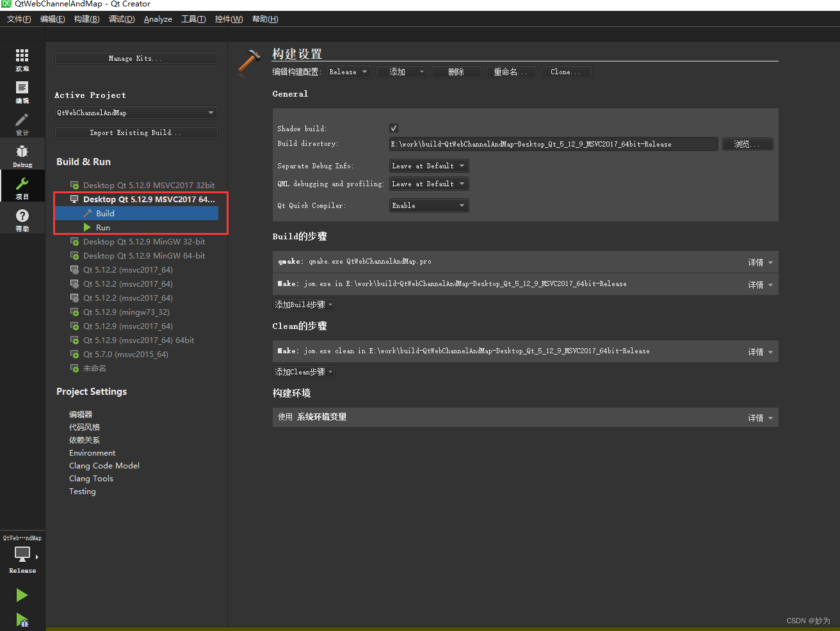This screenshot has width=840, height=631.
Task: Open the 构建(B) menu
Action: [86, 19]
